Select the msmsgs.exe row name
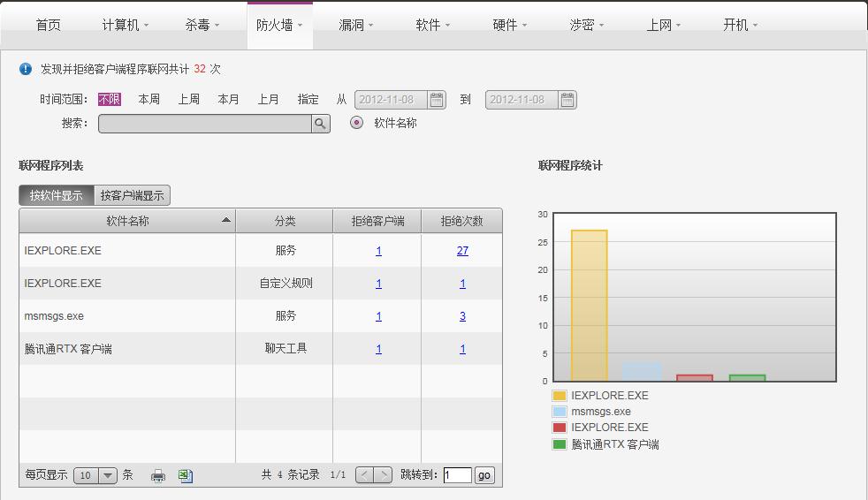 click(x=54, y=316)
